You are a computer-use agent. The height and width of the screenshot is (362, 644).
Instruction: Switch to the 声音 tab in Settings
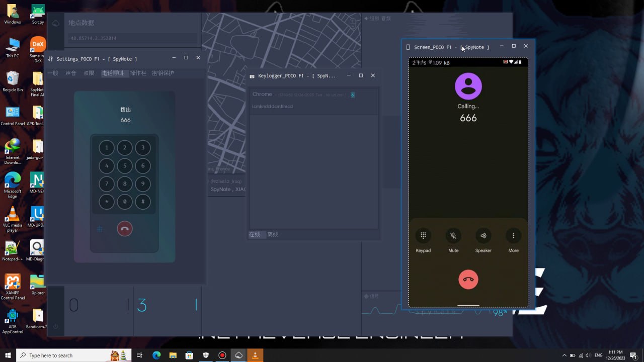(x=70, y=72)
